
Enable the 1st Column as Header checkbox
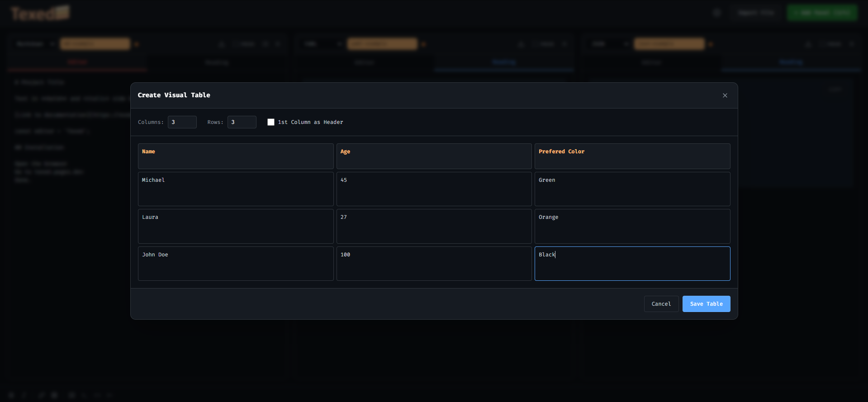[x=271, y=122]
